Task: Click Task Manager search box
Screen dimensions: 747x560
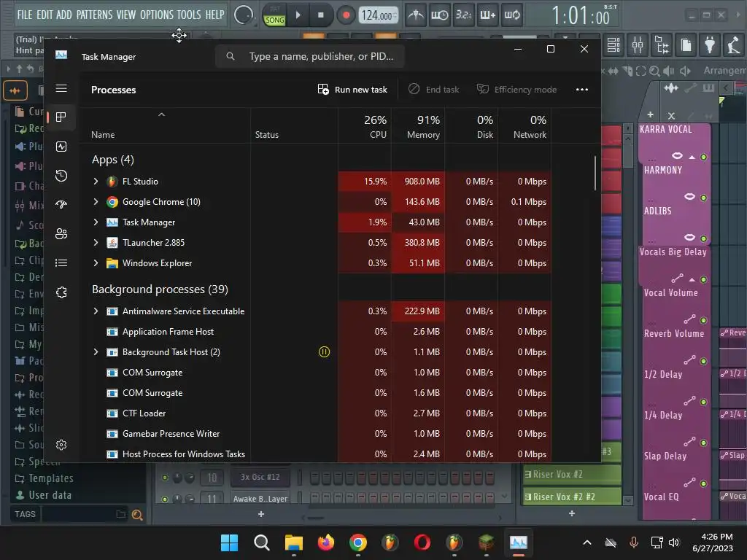Action: click(x=309, y=57)
